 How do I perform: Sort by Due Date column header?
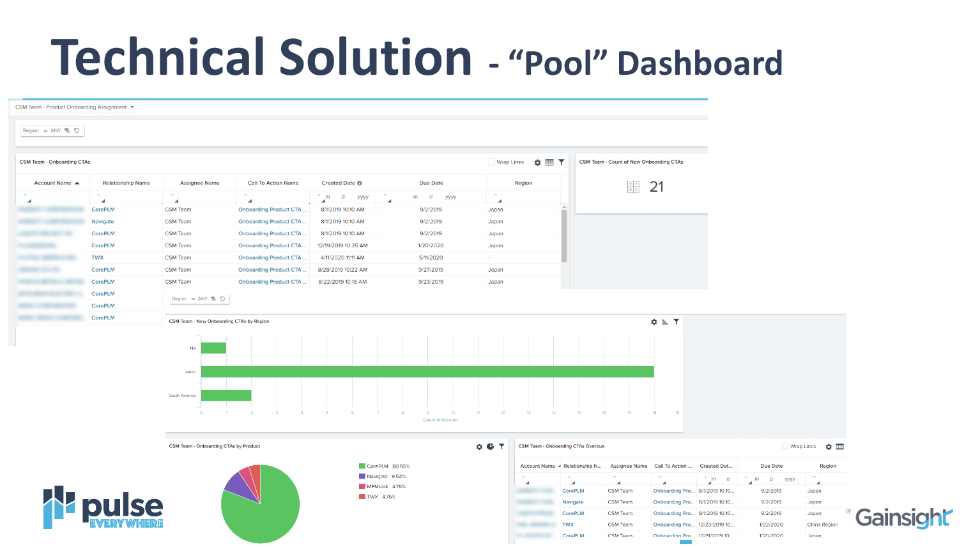point(431,183)
